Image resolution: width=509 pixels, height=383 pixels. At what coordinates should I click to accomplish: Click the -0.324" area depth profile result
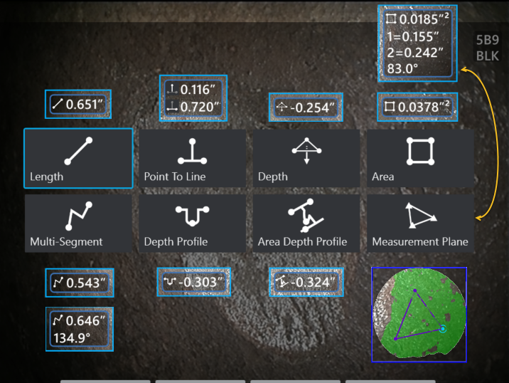(x=306, y=282)
